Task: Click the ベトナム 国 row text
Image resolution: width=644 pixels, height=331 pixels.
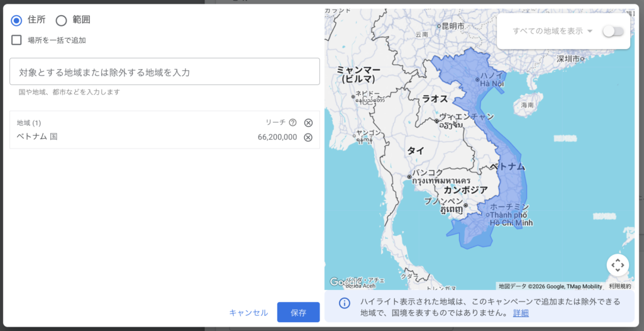Action: point(37,137)
